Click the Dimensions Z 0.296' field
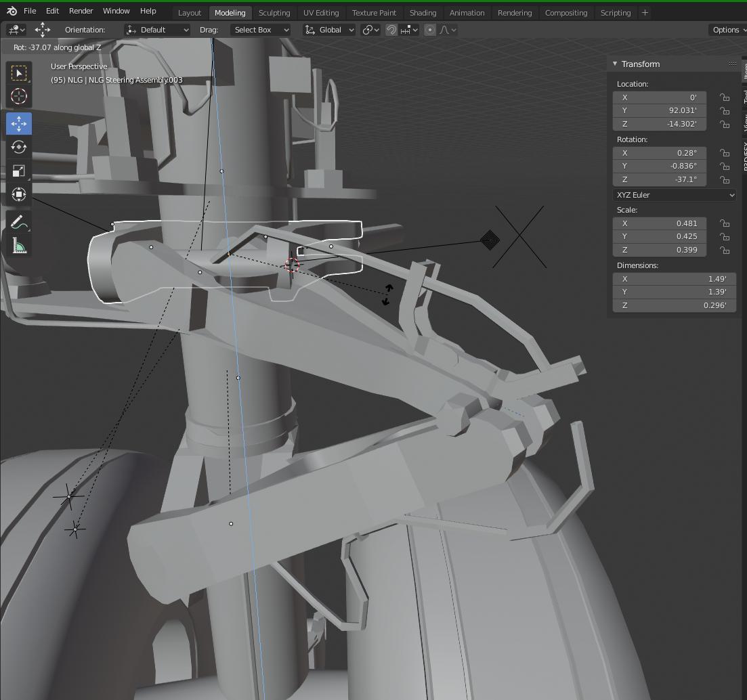 675,305
